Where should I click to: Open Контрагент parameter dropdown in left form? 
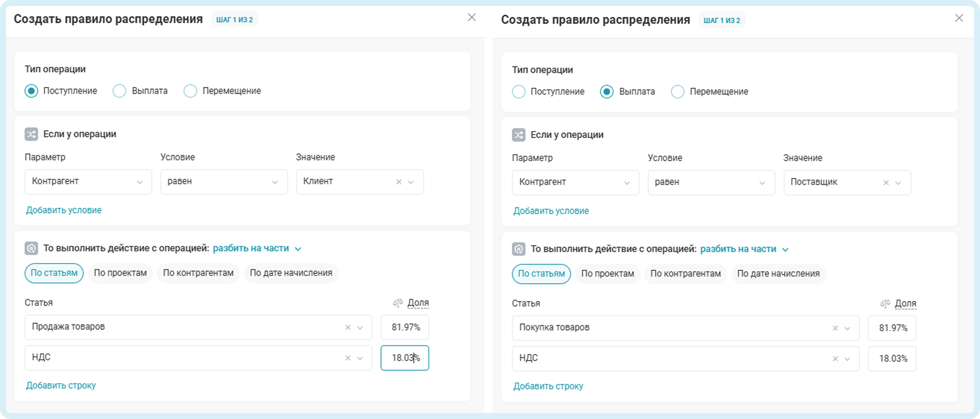[88, 182]
